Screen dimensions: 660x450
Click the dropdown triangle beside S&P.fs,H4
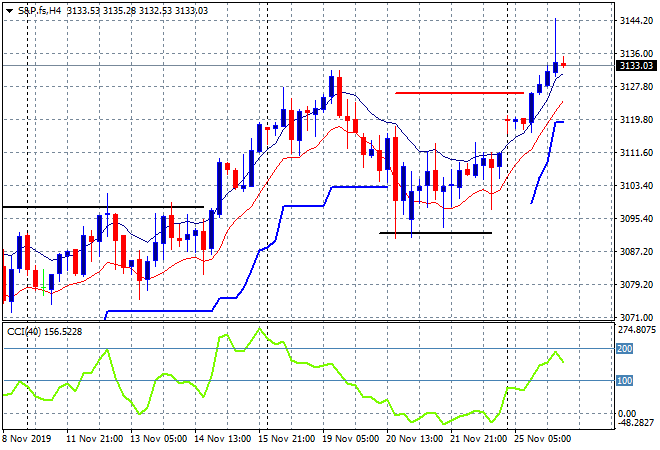tap(9, 11)
